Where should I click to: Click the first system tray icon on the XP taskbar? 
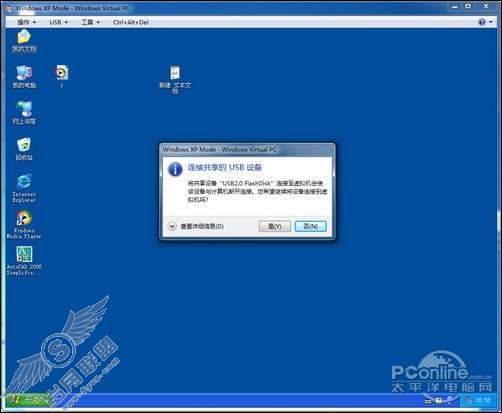[429, 401]
